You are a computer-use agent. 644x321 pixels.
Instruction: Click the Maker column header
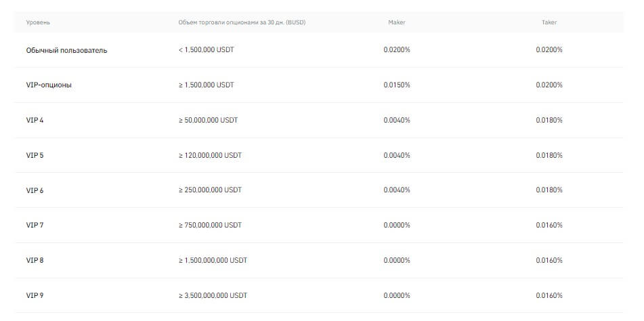pos(397,22)
